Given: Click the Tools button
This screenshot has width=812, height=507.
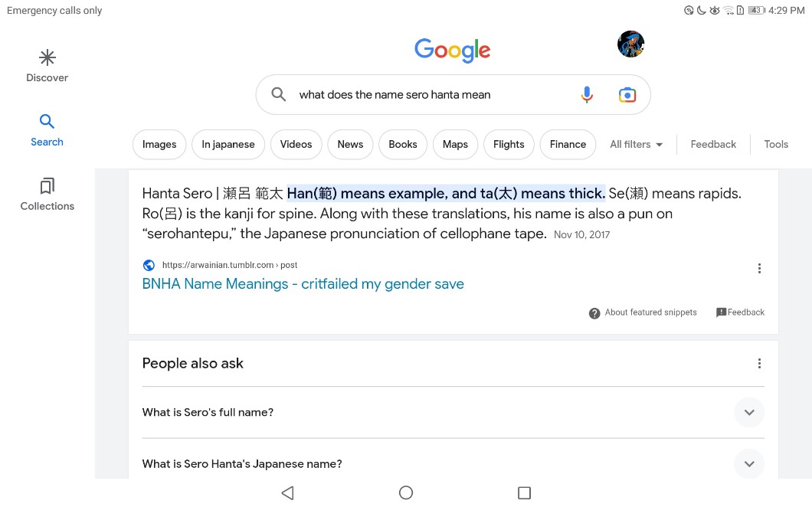Looking at the screenshot, I should pyautogui.click(x=775, y=144).
